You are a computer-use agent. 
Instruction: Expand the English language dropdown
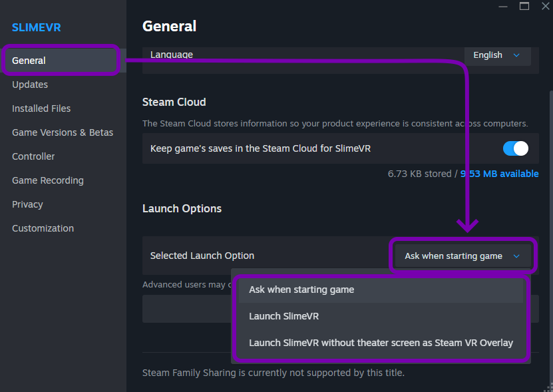click(497, 55)
